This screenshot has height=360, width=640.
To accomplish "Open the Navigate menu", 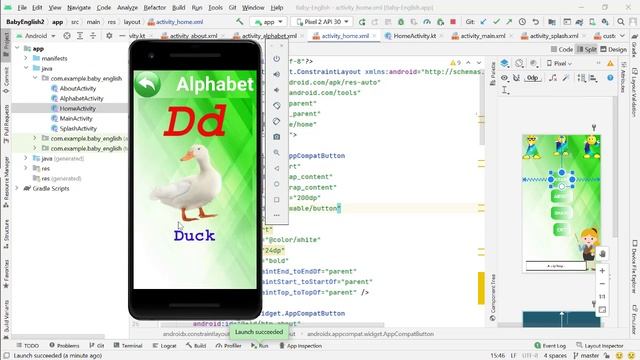I will point(79,7).
